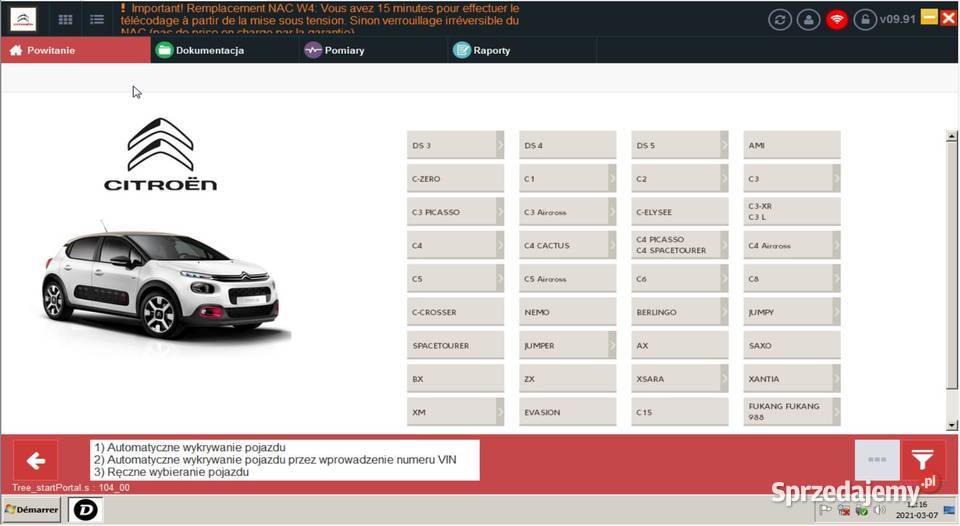The width and height of the screenshot is (960, 526).
Task: Select the SAXO model
Action: point(792,345)
